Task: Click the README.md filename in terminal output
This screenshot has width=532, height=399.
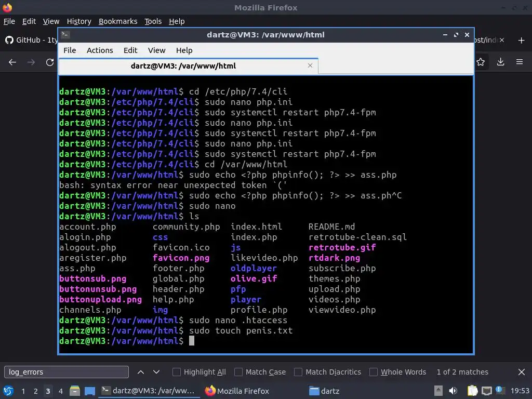Action: [331, 227]
